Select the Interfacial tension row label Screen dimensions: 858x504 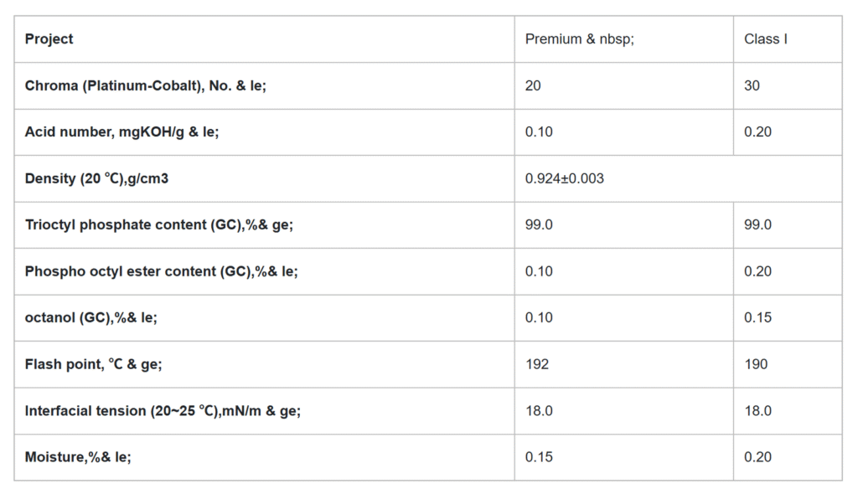coord(163,411)
